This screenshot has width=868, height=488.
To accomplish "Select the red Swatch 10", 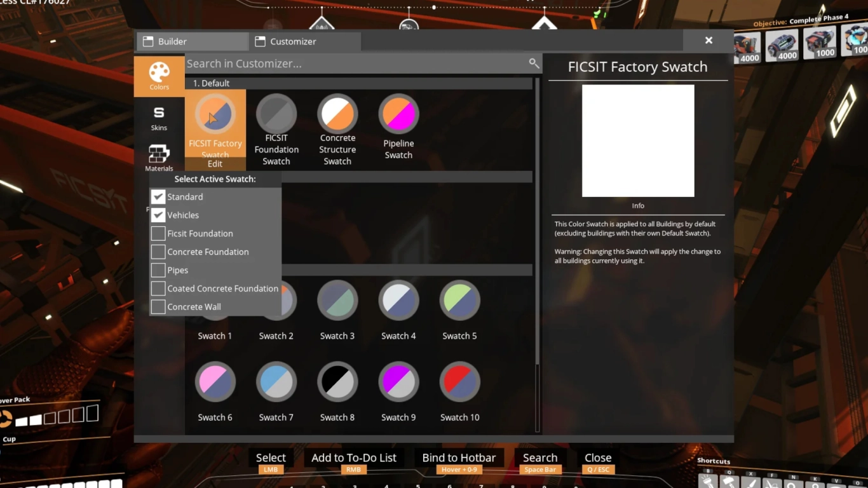I will tap(459, 381).
